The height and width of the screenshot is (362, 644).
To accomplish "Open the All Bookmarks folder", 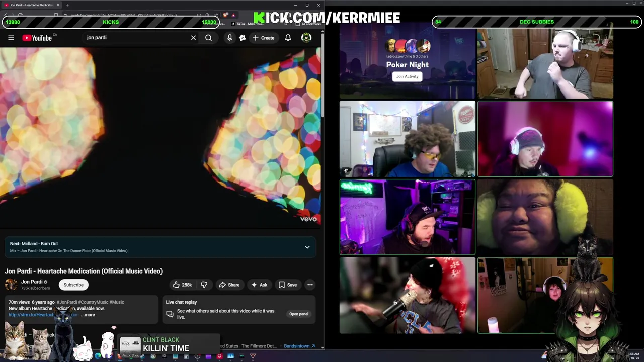I will (x=309, y=24).
